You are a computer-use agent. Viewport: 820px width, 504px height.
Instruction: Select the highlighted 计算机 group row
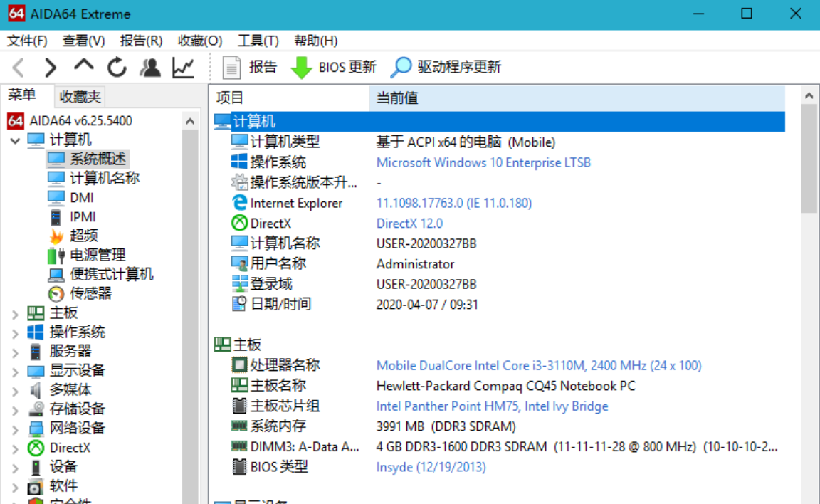click(499, 121)
